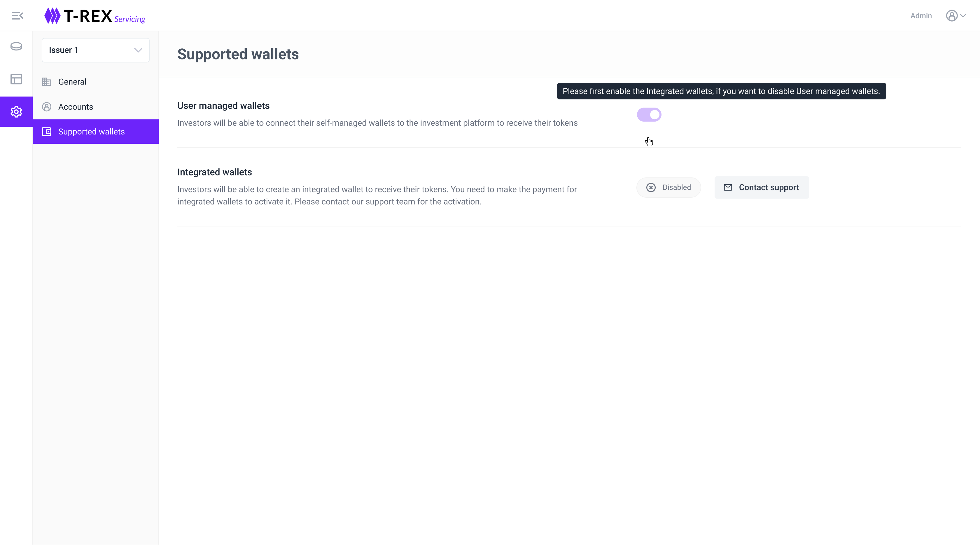Click the Disabled status badge for Integrated wallets
This screenshot has height=551, width=980.
coord(668,187)
